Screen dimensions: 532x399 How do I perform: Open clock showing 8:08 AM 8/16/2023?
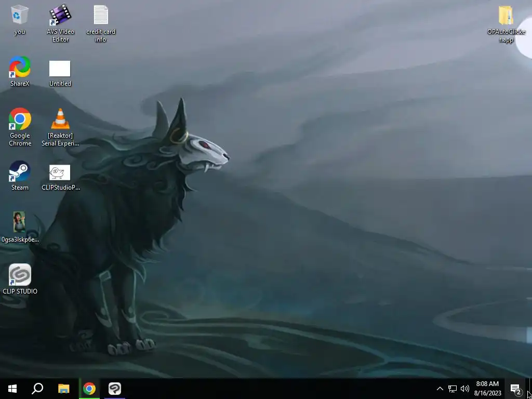(x=487, y=389)
